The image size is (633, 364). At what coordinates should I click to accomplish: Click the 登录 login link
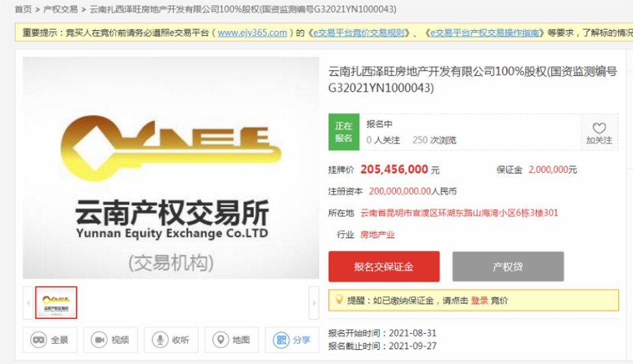479,301
